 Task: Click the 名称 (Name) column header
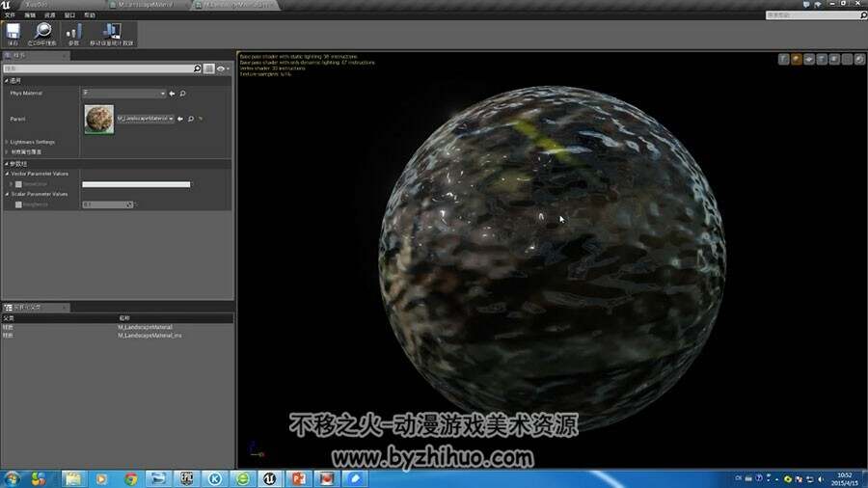124,318
